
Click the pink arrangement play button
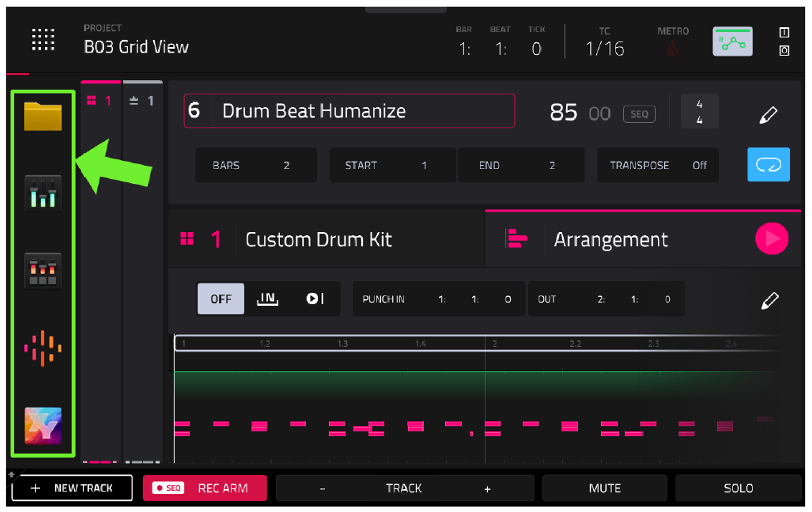point(771,238)
